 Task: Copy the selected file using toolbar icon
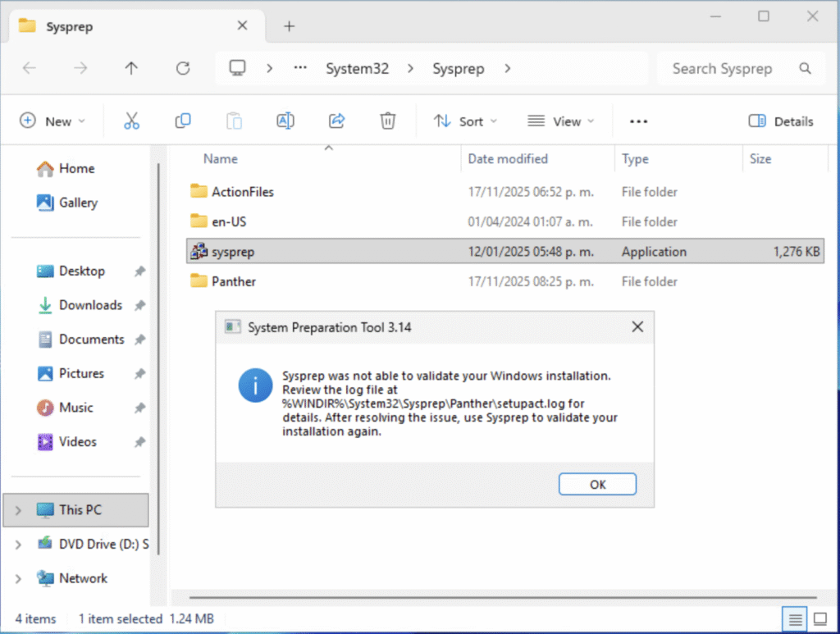pos(182,121)
